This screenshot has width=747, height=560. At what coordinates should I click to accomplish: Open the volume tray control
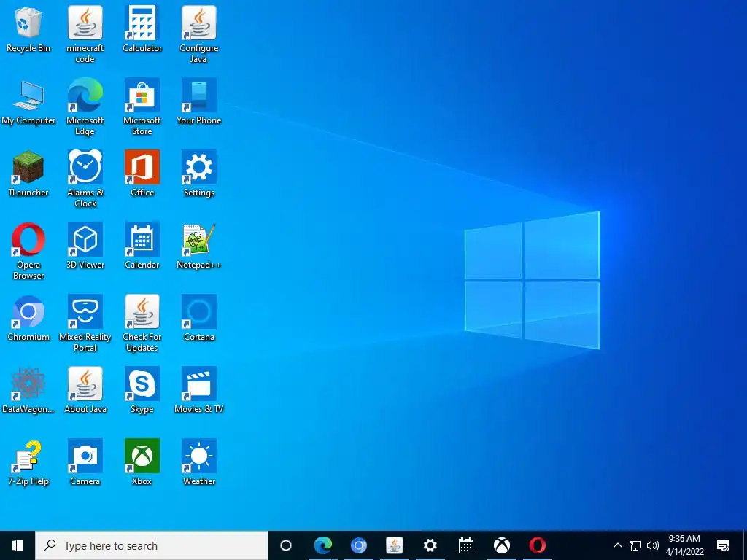(653, 545)
